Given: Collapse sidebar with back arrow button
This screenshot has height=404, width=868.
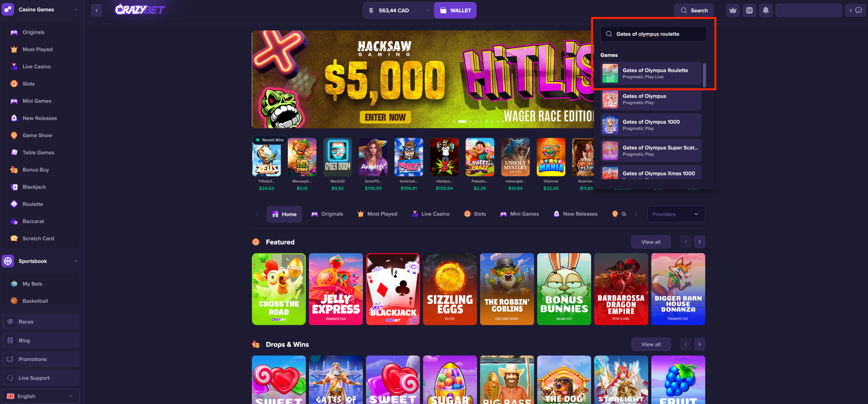Looking at the screenshot, I should (x=97, y=10).
